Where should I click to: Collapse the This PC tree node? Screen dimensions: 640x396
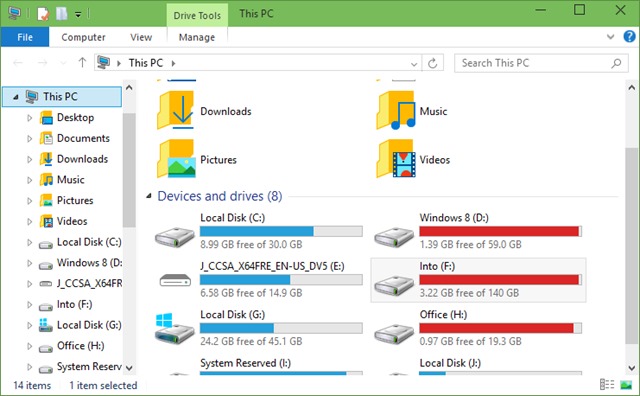[x=16, y=97]
